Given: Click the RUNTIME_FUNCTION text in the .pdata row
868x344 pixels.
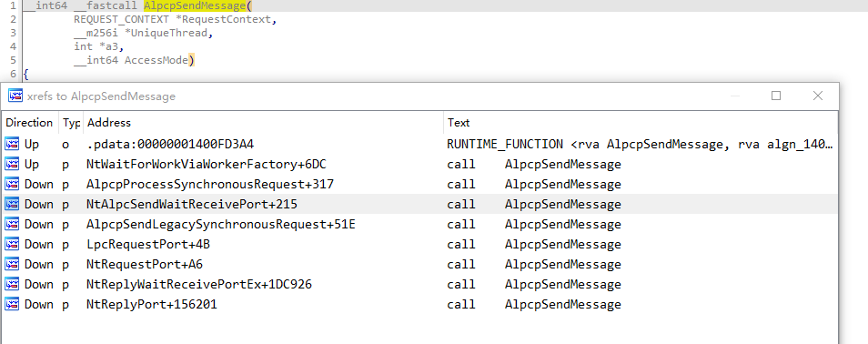Looking at the screenshot, I should (640, 144).
